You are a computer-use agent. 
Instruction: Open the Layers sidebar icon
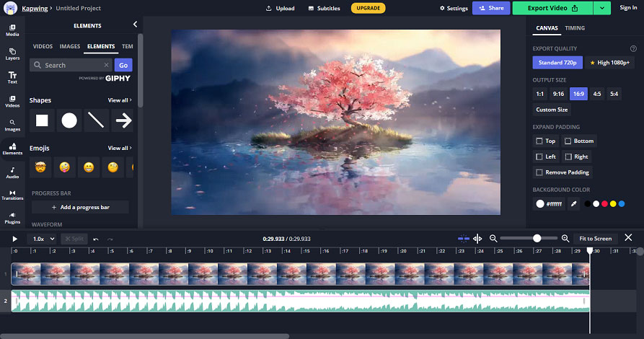[x=12, y=54]
